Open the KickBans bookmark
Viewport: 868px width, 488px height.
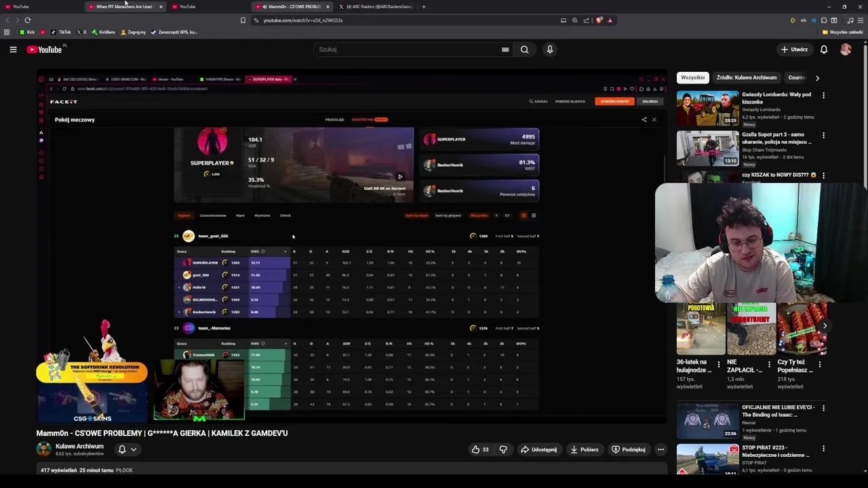(103, 32)
